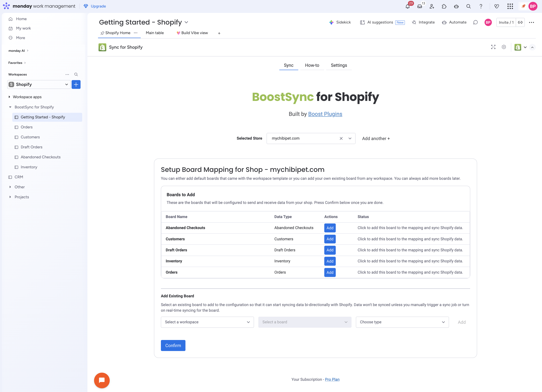Open the Selected Store dropdown
This screenshot has width=542, height=392.
click(350, 138)
